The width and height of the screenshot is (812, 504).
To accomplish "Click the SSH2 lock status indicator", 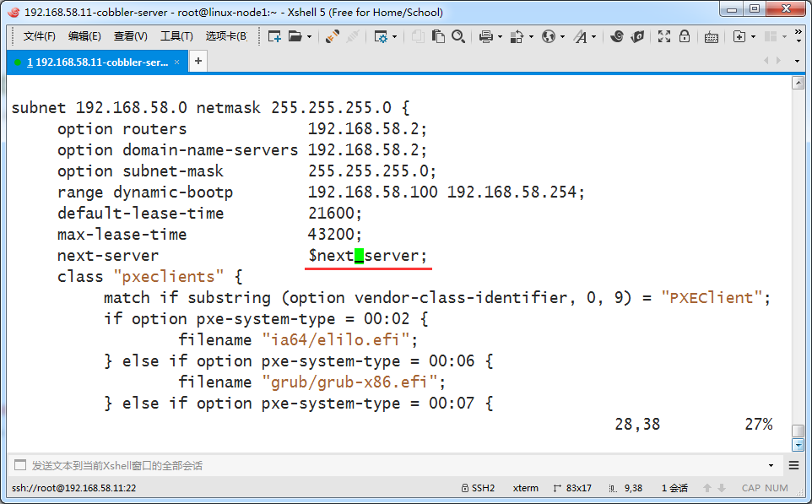I will click(478, 488).
